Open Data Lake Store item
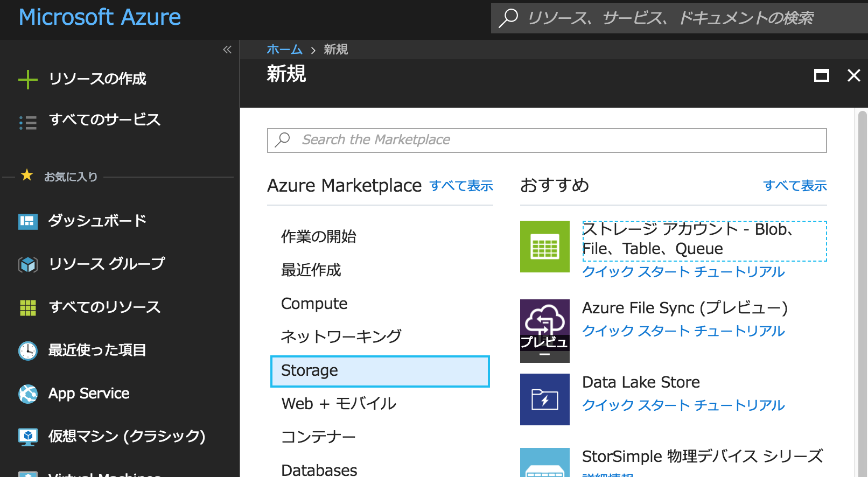This screenshot has height=477, width=868. point(641,382)
